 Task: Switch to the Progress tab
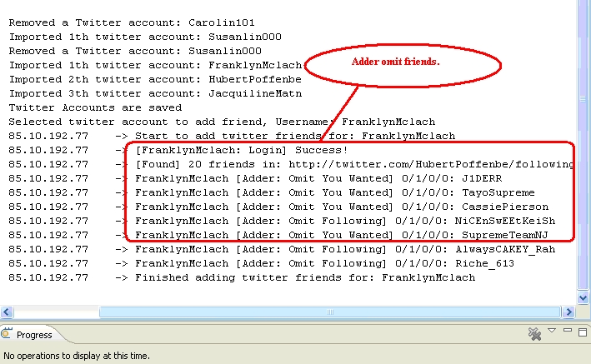point(34,335)
